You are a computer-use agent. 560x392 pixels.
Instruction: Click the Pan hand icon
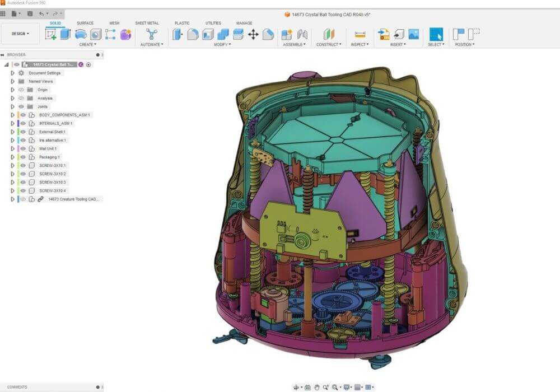[317, 387]
